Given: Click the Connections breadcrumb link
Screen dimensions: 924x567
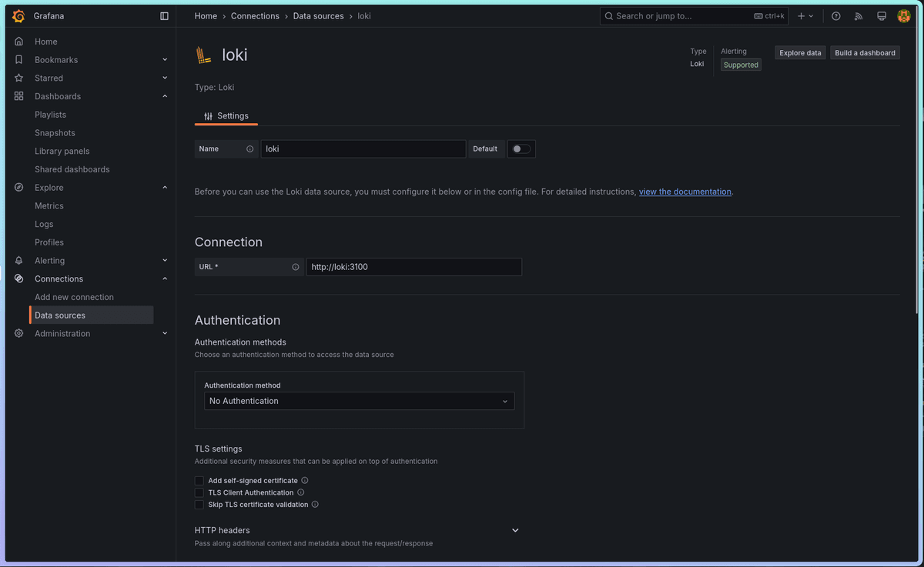Looking at the screenshot, I should click(255, 15).
